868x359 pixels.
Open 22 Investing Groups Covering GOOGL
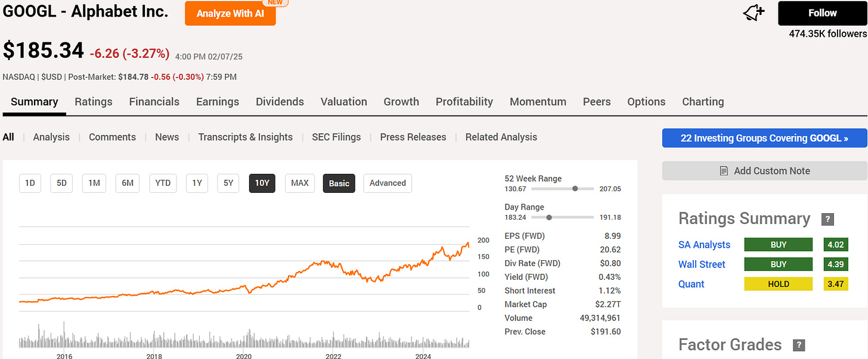click(764, 138)
